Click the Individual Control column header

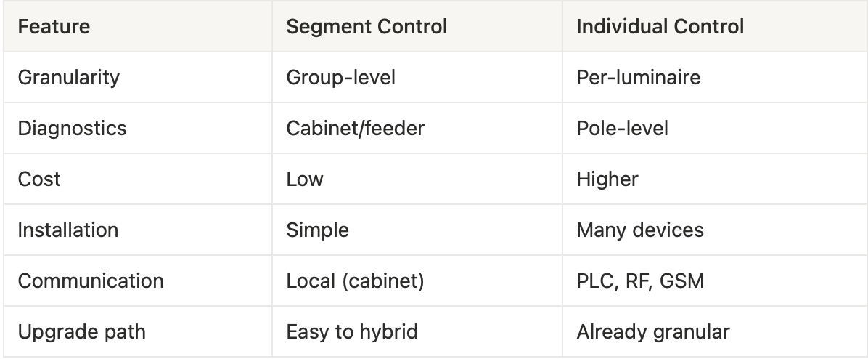coord(660,27)
